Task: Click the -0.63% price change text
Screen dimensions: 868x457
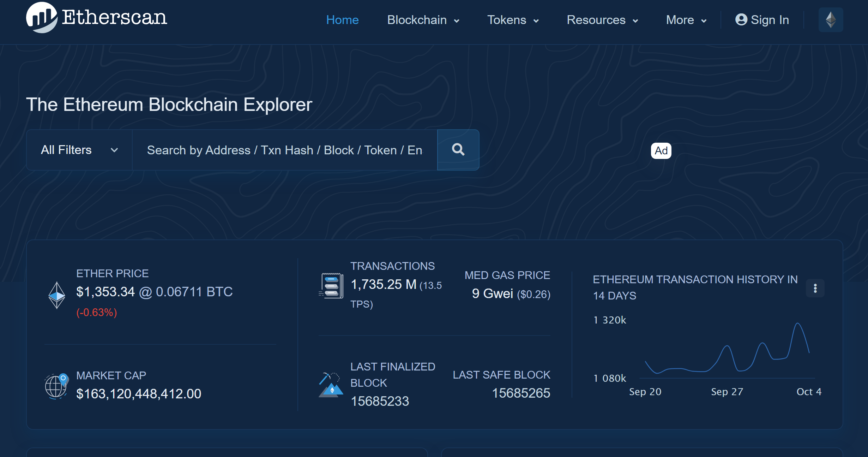Action: [x=97, y=313]
